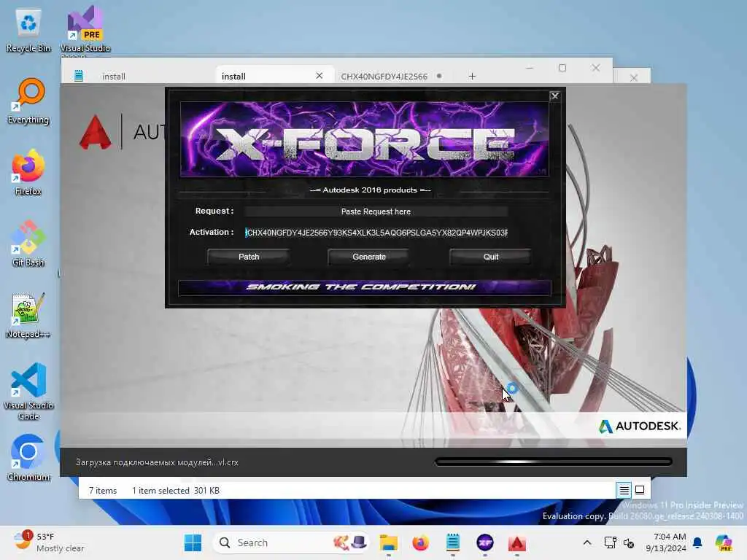Switch to Notepad via taskbar icon
This screenshot has height=560, width=747.
(x=452, y=542)
